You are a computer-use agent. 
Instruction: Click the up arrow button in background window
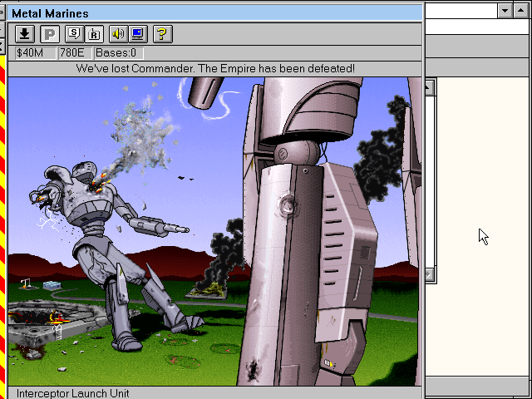(521, 11)
